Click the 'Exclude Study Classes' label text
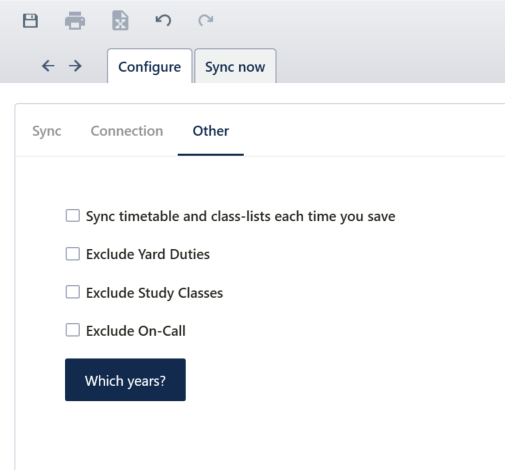Image resolution: width=505 pixels, height=470 pixels. coord(154,293)
